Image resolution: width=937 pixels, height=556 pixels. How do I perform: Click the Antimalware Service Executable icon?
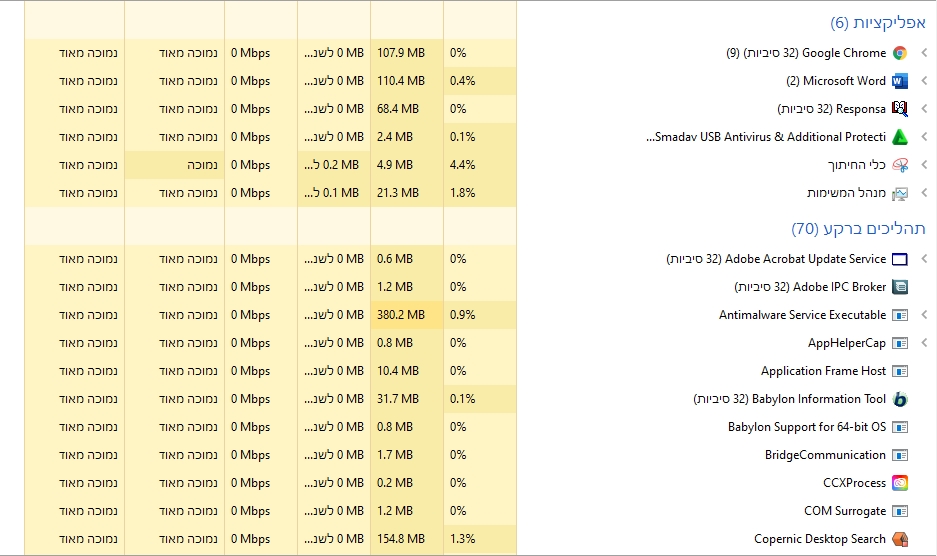pos(900,315)
